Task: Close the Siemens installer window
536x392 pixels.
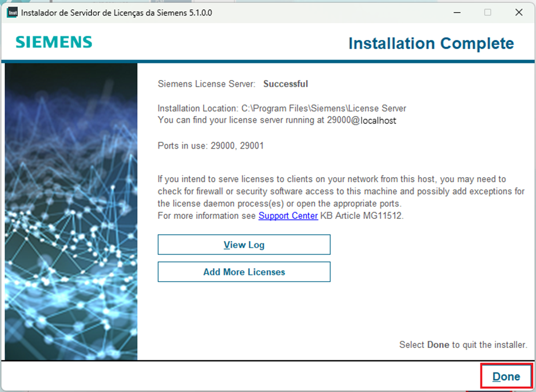Action: coord(518,13)
